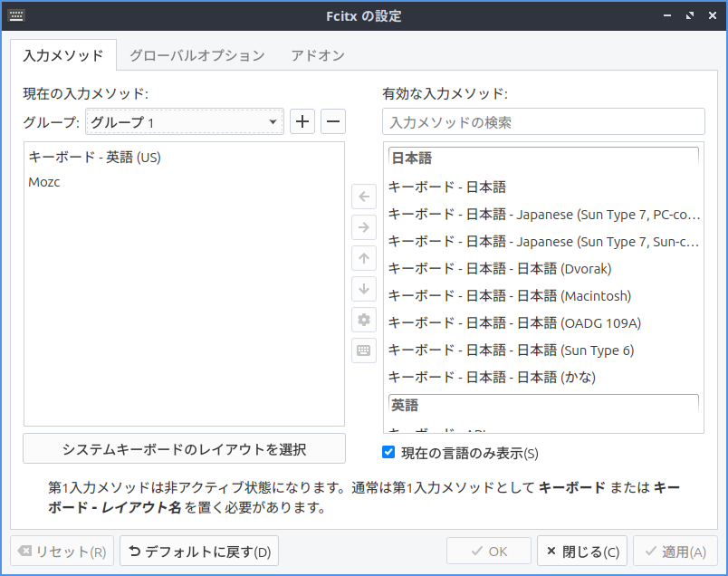Click the remove group minus button

click(x=333, y=121)
